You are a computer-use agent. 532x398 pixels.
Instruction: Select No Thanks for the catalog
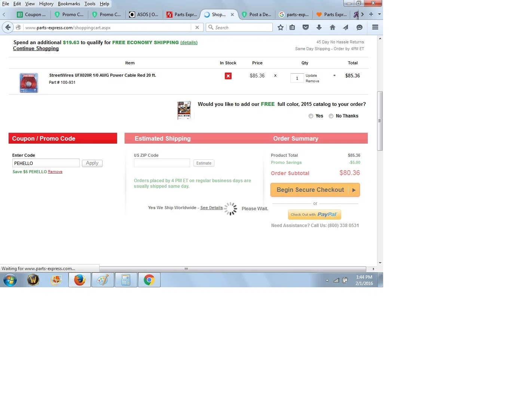(331, 116)
